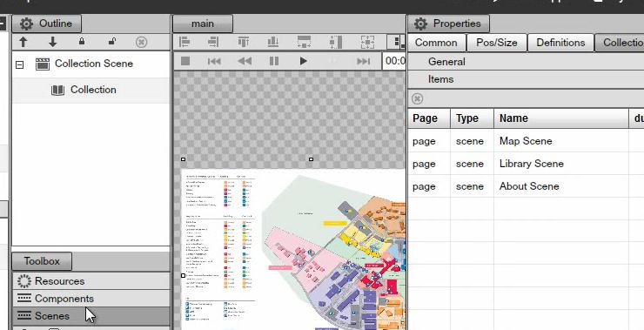Align selected objects to top edge

pyautogui.click(x=244, y=42)
